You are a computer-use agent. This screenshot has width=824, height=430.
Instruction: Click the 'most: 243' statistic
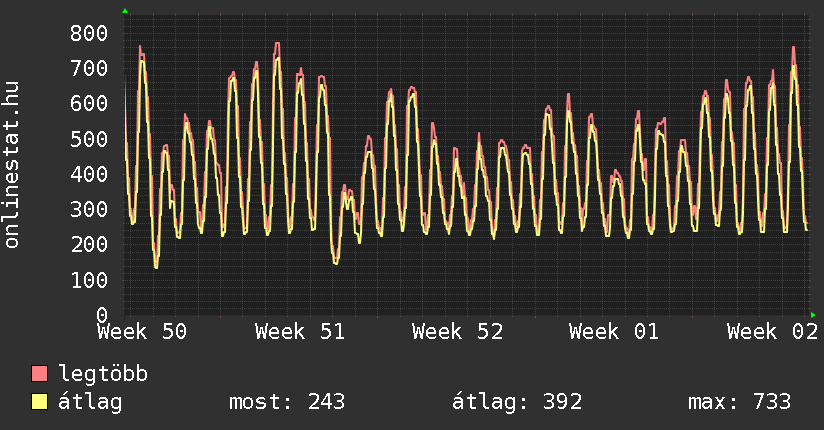coord(287,402)
